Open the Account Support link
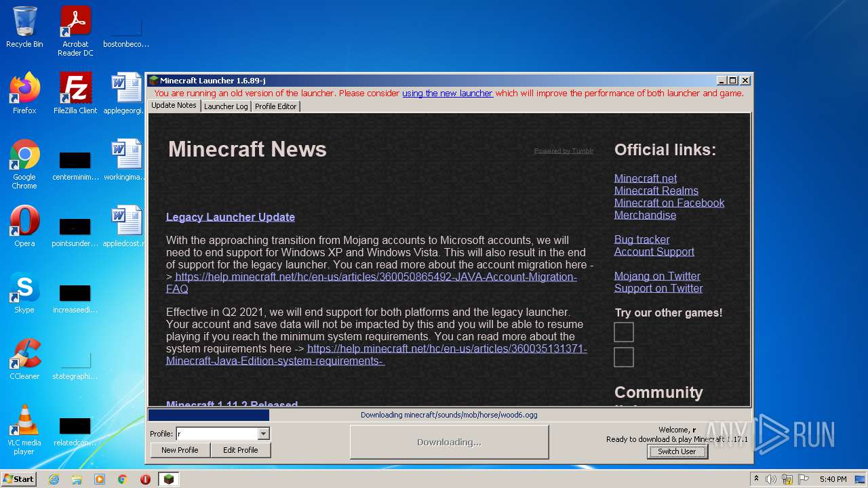868x488 pixels. tap(654, 251)
